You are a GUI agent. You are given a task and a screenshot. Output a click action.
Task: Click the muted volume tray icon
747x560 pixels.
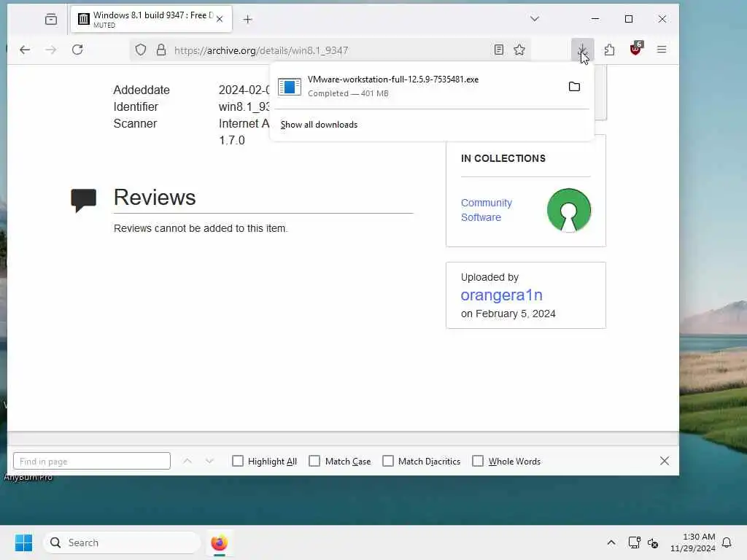(x=653, y=542)
